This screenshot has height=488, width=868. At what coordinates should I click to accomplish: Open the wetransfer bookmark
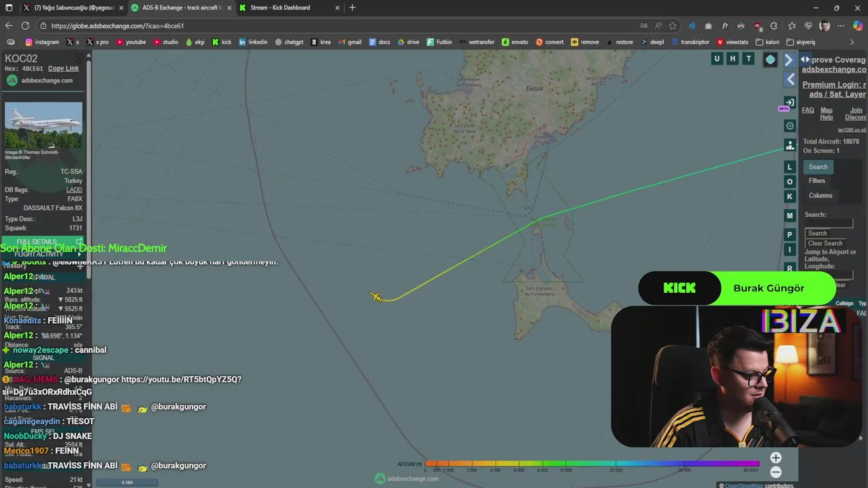pos(476,42)
